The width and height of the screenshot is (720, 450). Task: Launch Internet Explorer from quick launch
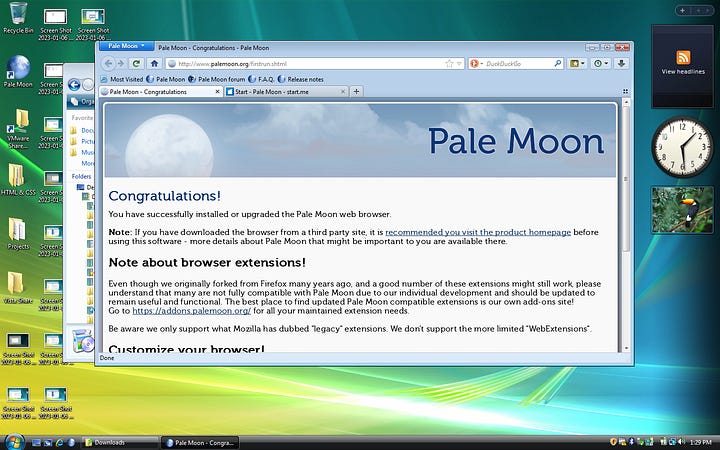point(59,443)
